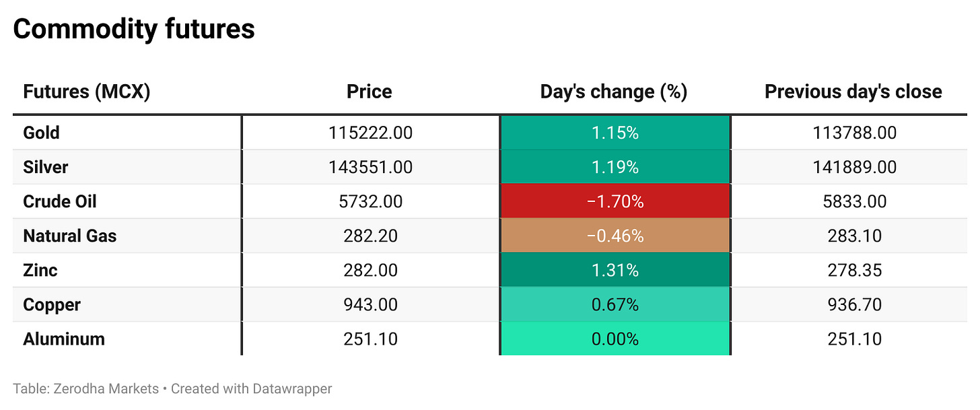980x410 pixels.
Task: Select the bright green 0.00% Aluminum cell
Action: pos(615,339)
